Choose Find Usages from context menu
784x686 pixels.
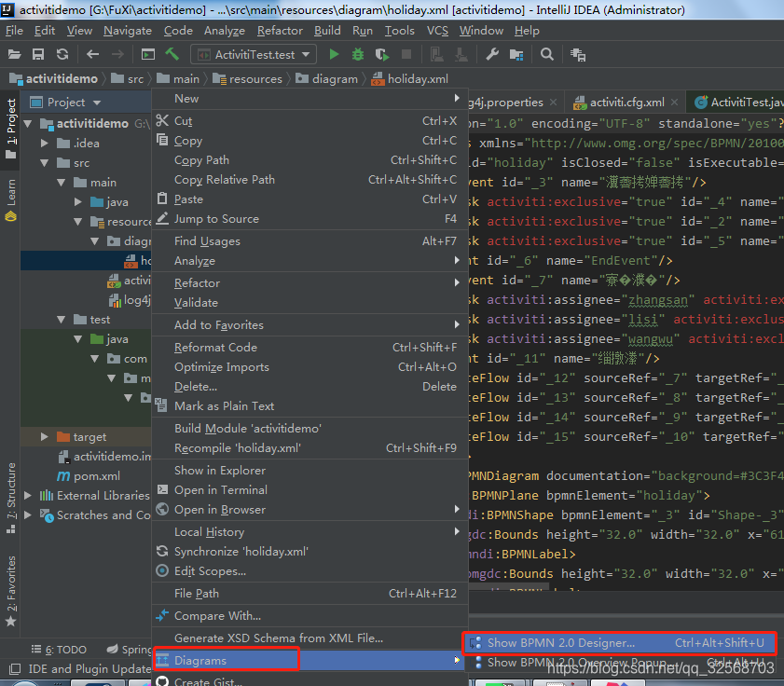(x=310, y=241)
